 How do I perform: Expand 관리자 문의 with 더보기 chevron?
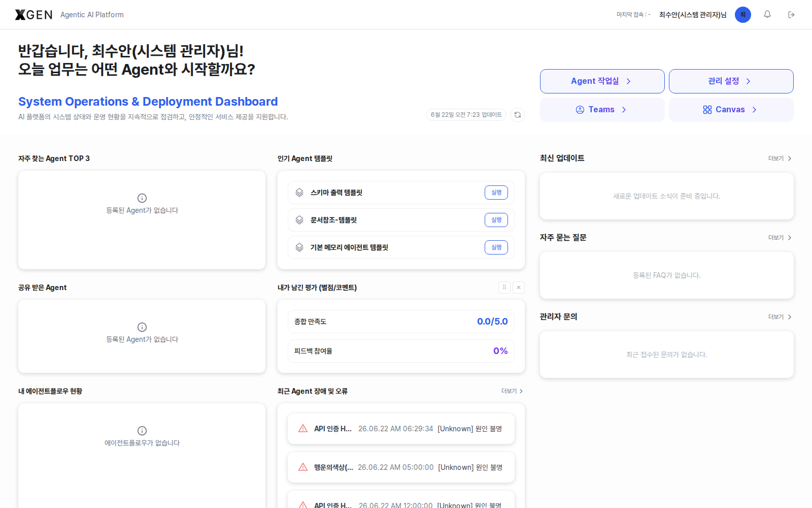click(x=790, y=317)
